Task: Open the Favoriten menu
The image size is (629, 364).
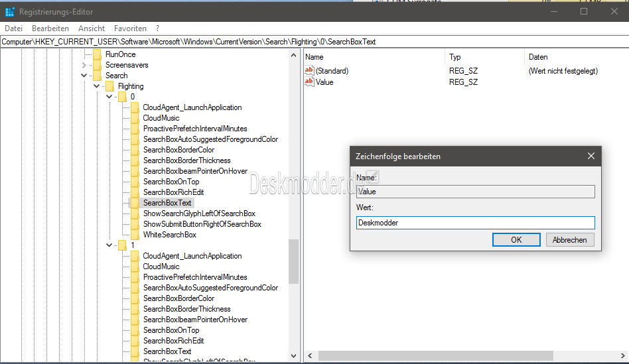Action: click(130, 29)
